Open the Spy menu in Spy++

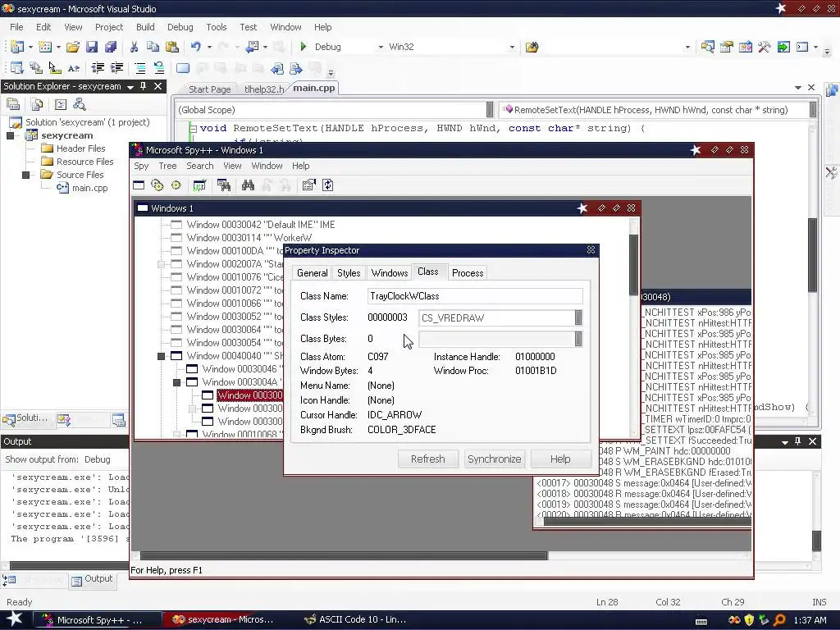(x=141, y=166)
